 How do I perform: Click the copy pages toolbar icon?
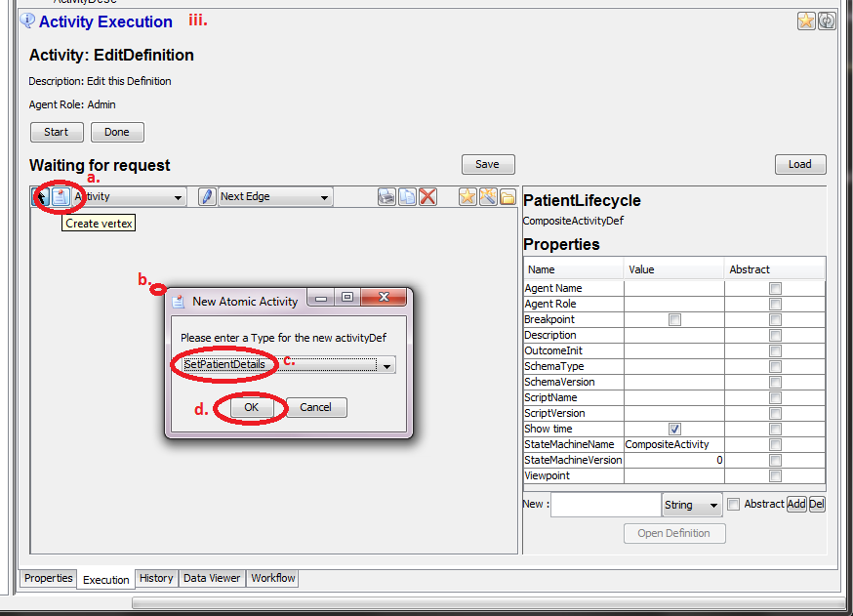[407, 196]
